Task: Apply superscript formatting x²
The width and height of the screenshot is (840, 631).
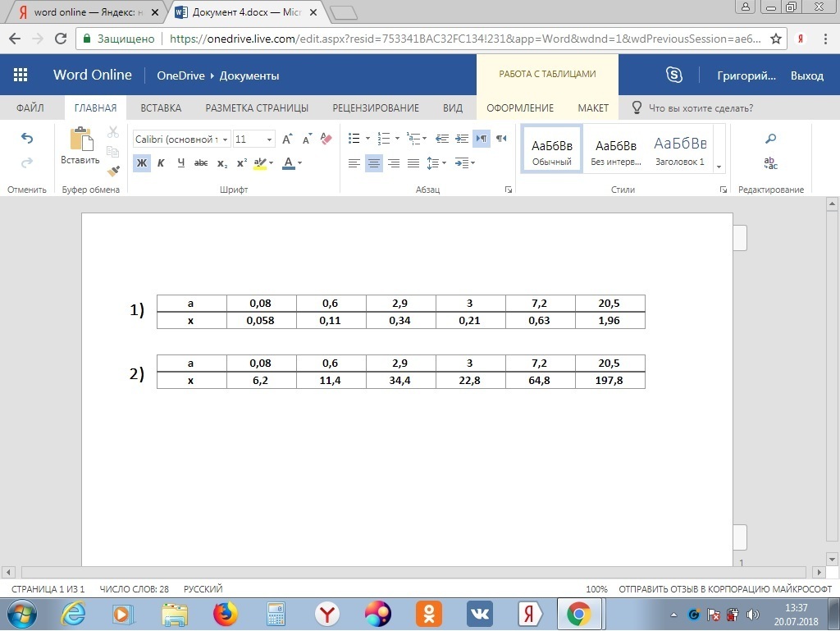Action: pos(242,162)
